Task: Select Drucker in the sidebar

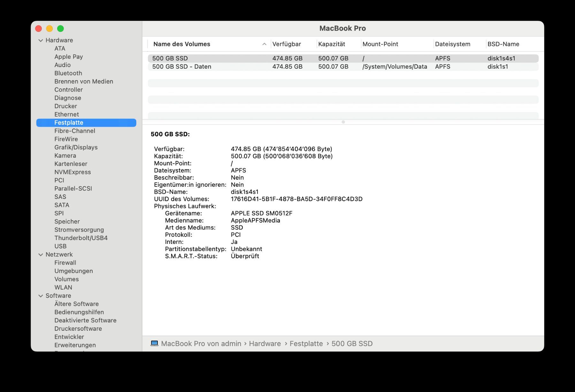Action: (x=65, y=106)
